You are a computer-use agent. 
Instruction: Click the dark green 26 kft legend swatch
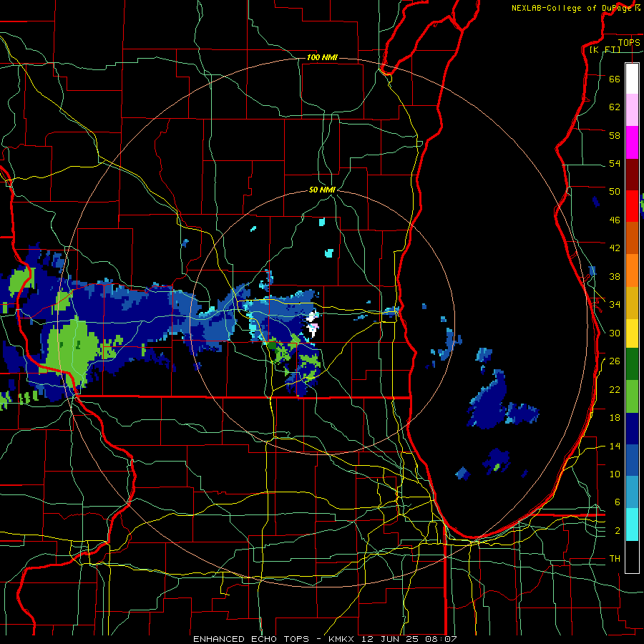(x=632, y=364)
